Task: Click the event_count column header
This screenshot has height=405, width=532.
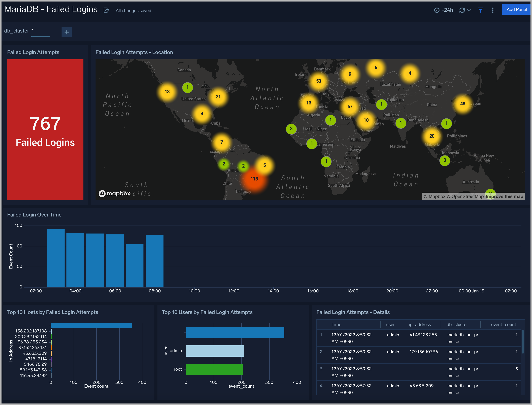Action: tap(503, 325)
